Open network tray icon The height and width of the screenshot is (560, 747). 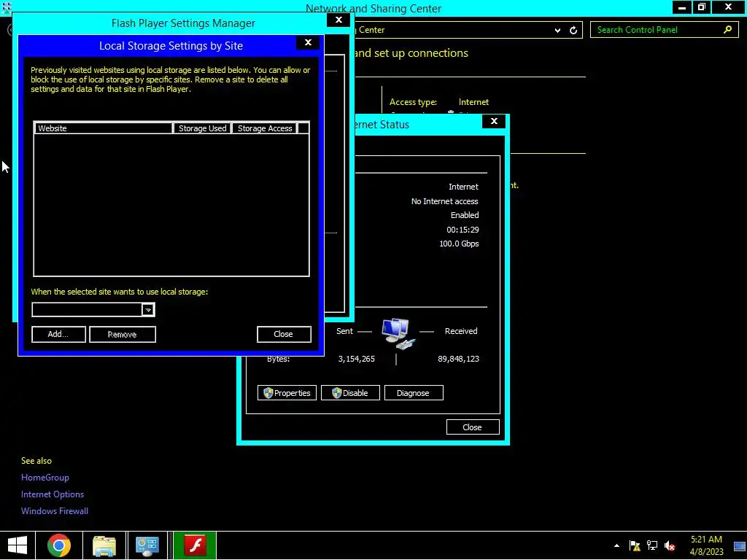[651, 545]
